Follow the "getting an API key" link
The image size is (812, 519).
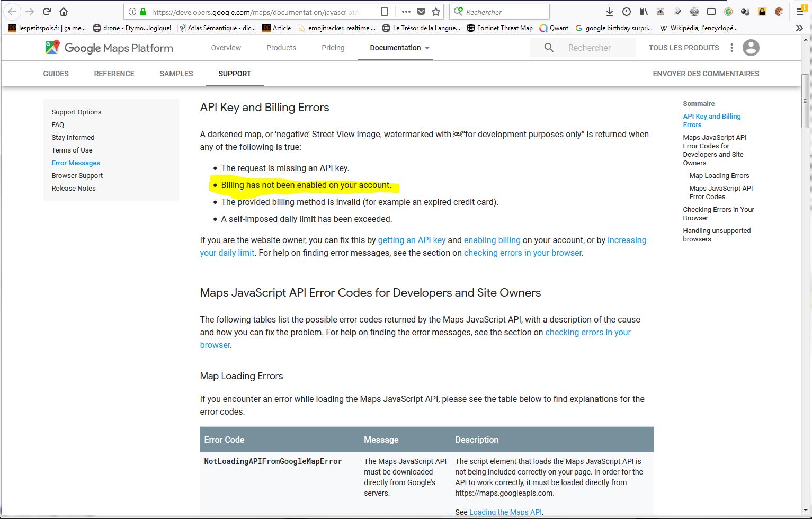coord(412,240)
